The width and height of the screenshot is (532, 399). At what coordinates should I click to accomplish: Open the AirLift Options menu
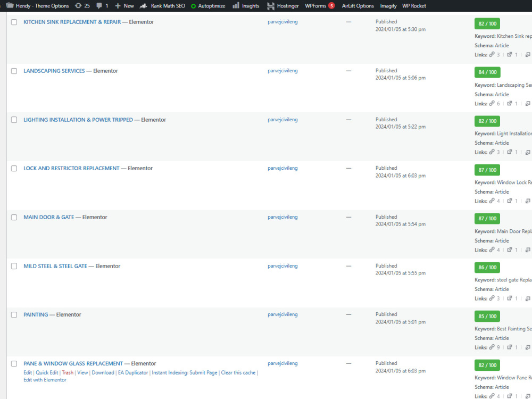coord(358,6)
